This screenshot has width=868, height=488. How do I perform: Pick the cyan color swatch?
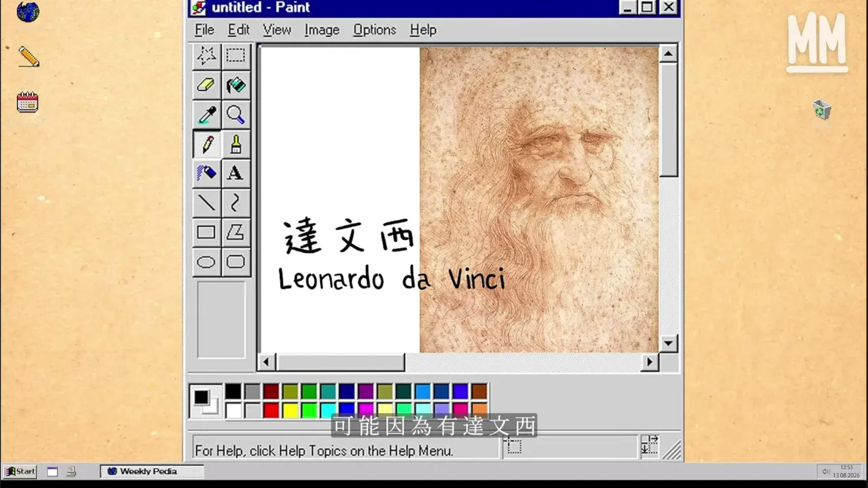(x=328, y=409)
